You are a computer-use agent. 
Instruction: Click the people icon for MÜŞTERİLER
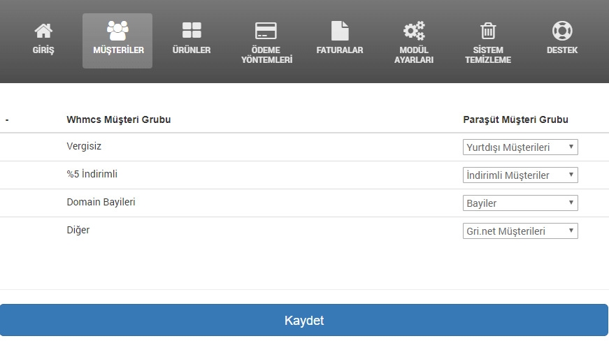pyautogui.click(x=117, y=30)
